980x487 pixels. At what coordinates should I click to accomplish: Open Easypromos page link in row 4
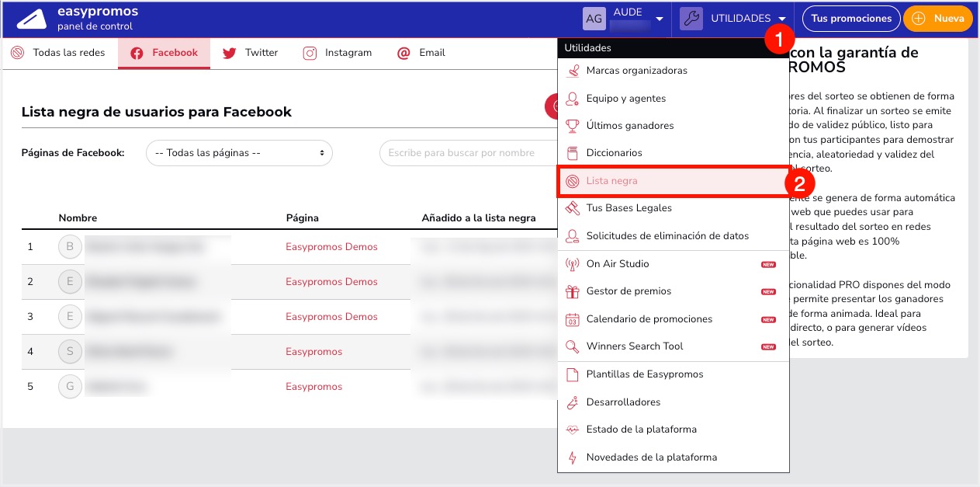pyautogui.click(x=313, y=352)
